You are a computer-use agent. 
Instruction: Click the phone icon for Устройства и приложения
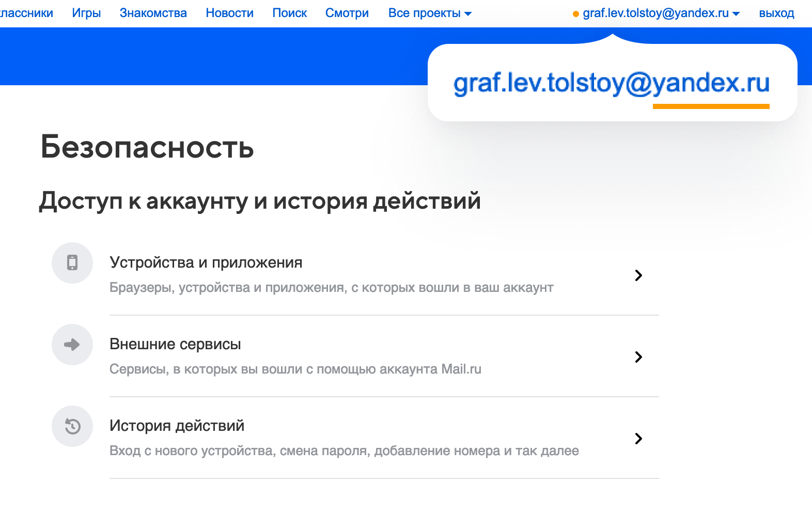tap(72, 263)
